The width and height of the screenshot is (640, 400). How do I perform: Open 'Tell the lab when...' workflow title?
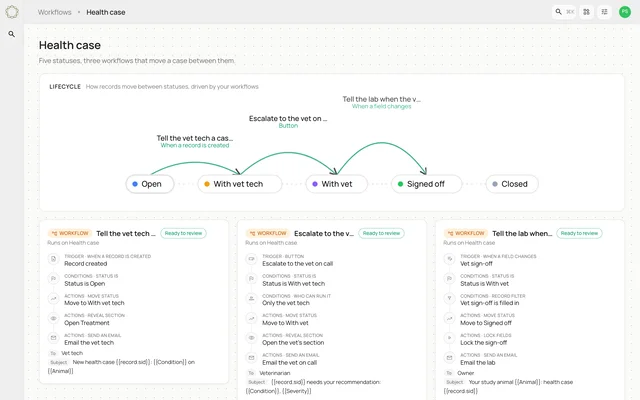point(522,233)
